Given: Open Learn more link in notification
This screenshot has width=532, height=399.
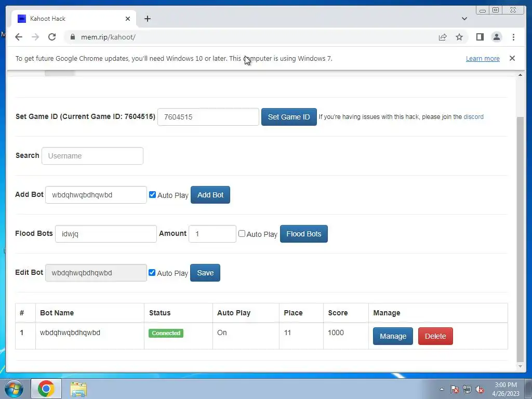Looking at the screenshot, I should click(x=483, y=58).
